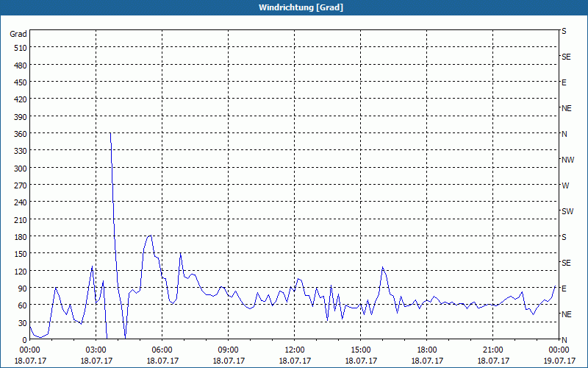Click the Grad unit label
The width and height of the screenshot is (588, 368).
[x=18, y=34]
